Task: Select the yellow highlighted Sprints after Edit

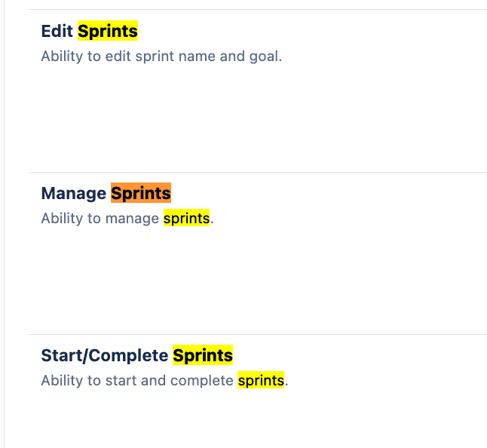Action: [108, 31]
